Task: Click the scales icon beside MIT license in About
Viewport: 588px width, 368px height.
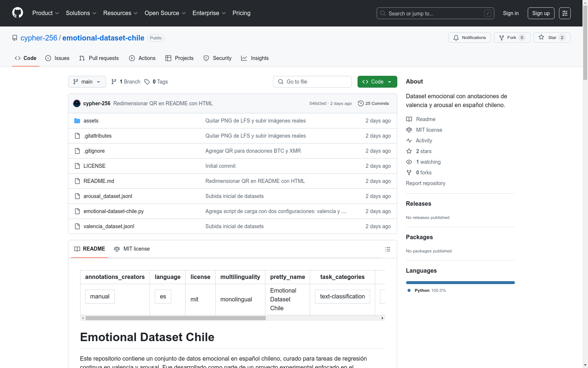Action: pos(409,130)
